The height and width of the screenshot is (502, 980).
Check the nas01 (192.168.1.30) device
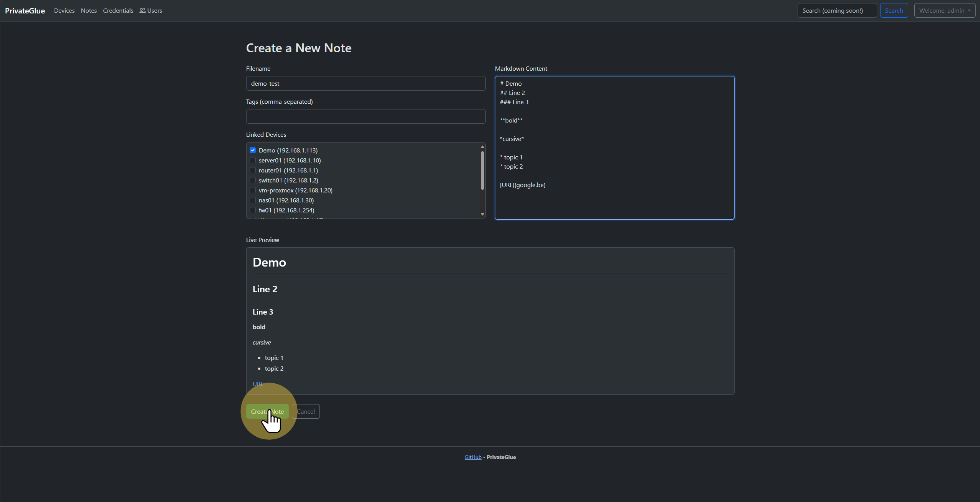[253, 200]
